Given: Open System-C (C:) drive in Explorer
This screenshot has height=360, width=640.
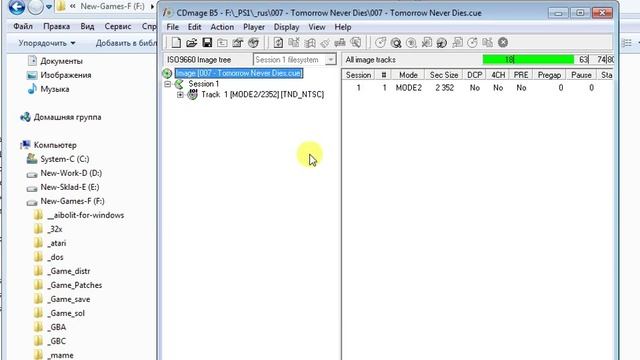Looking at the screenshot, I should pyautogui.click(x=64, y=159).
